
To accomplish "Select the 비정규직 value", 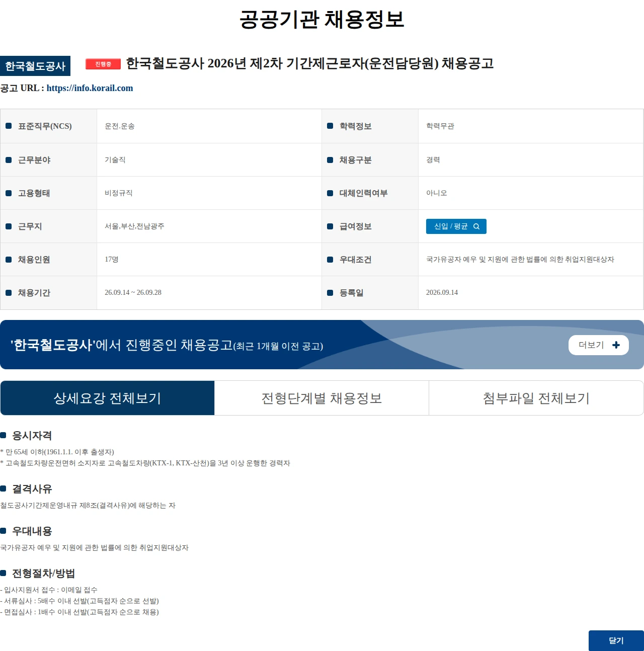I will tap(119, 193).
